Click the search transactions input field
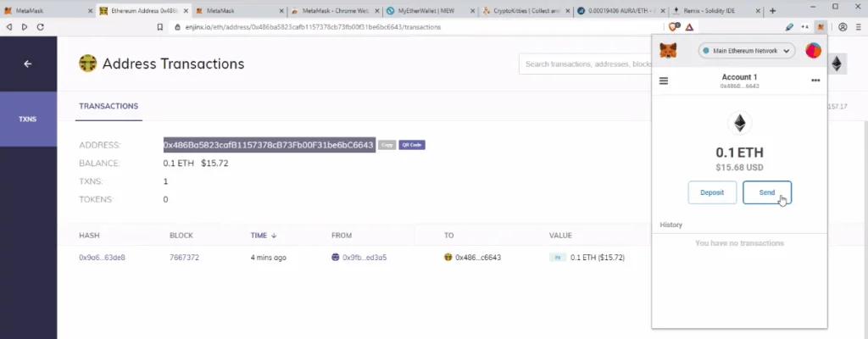Viewport: 868px width, 339px height. 585,64
